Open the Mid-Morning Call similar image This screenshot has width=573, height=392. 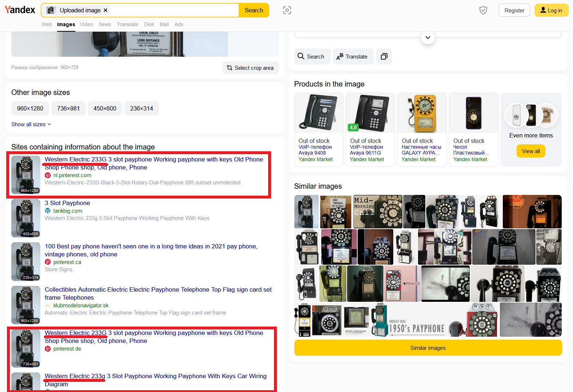pos(378,212)
